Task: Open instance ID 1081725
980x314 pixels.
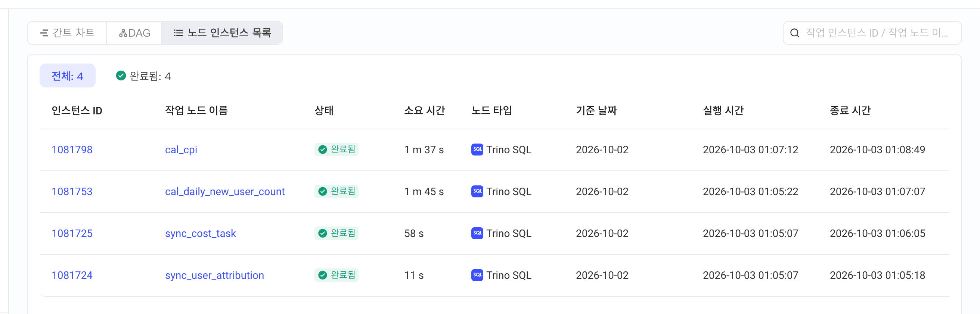Action: 72,233
